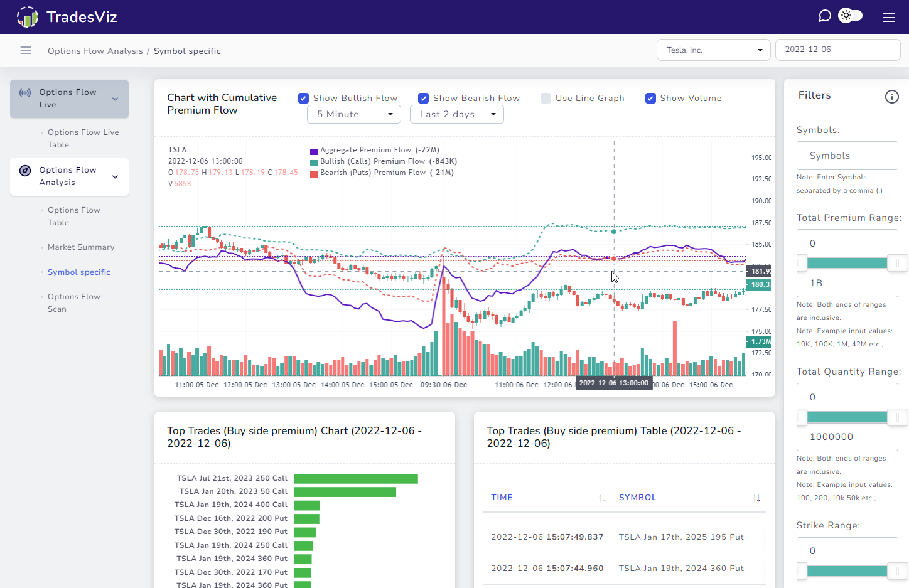Click the 2022-12-06 date field
This screenshot has width=909, height=588.
(x=838, y=50)
